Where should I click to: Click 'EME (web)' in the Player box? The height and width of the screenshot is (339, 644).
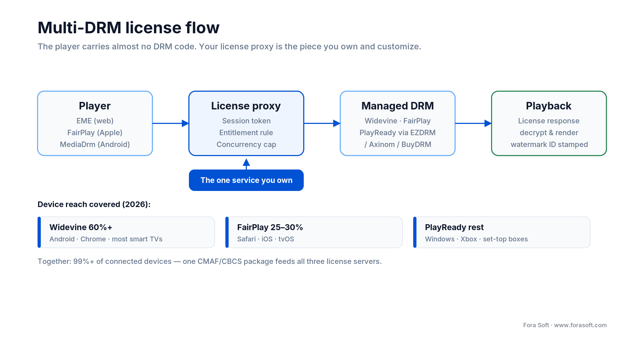point(95,121)
